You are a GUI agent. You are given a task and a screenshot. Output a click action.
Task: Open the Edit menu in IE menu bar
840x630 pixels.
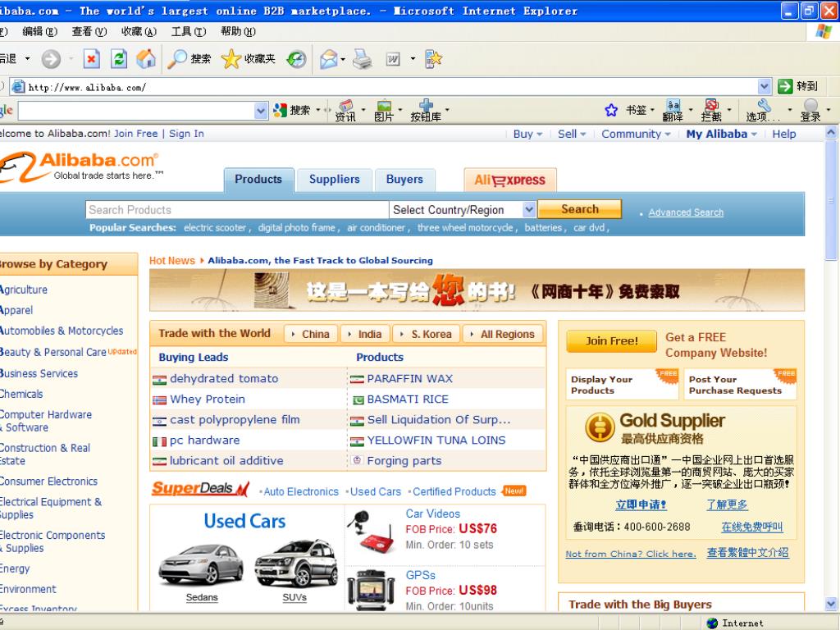pos(39,32)
